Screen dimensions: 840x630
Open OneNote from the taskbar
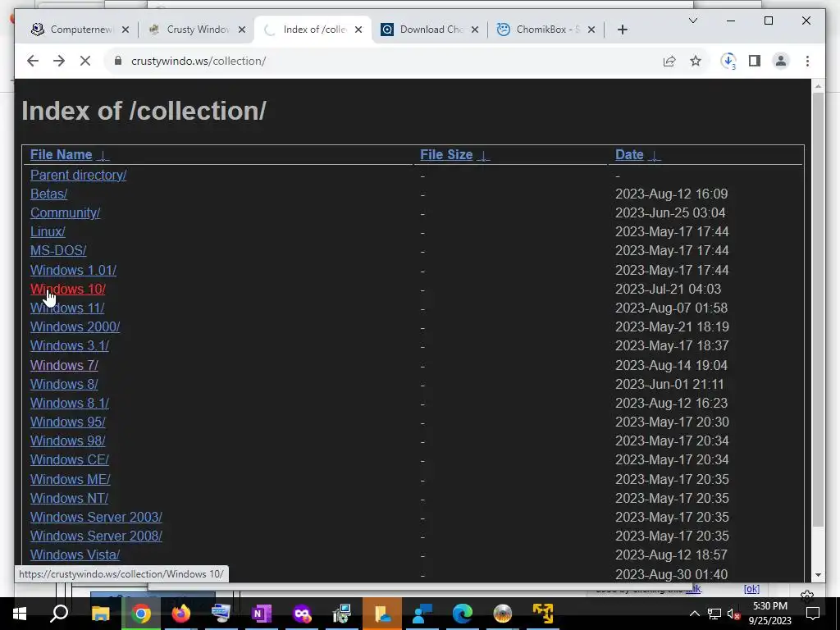pyautogui.click(x=262, y=614)
